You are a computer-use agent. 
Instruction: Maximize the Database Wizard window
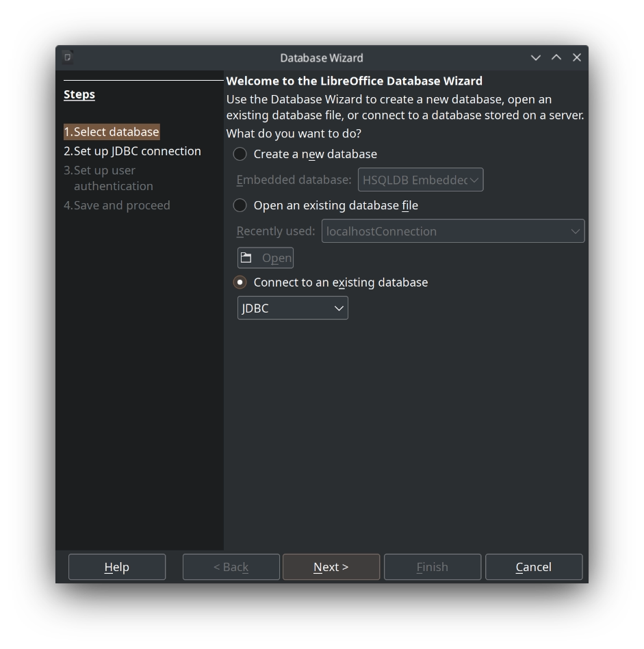(x=556, y=57)
